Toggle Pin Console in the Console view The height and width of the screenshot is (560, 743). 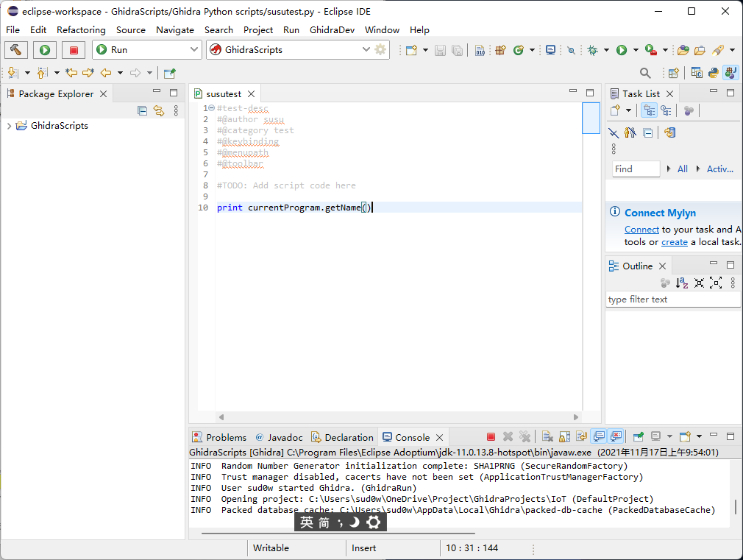pyautogui.click(x=639, y=436)
